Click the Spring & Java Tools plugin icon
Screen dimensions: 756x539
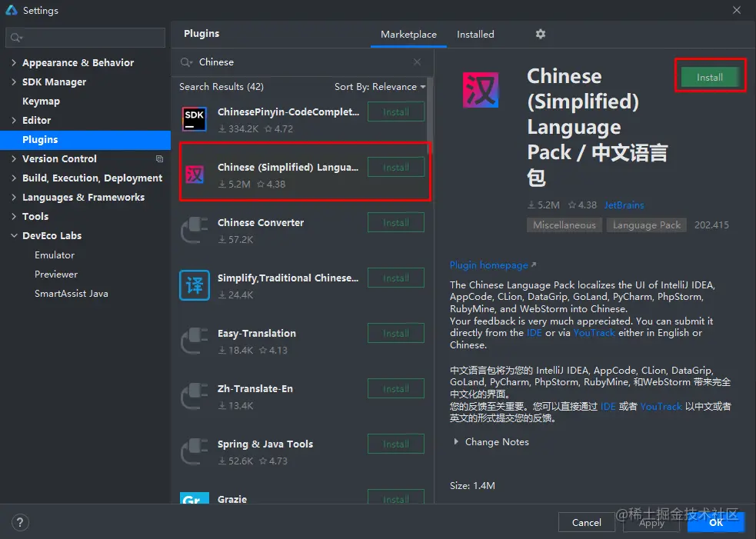[195, 452]
